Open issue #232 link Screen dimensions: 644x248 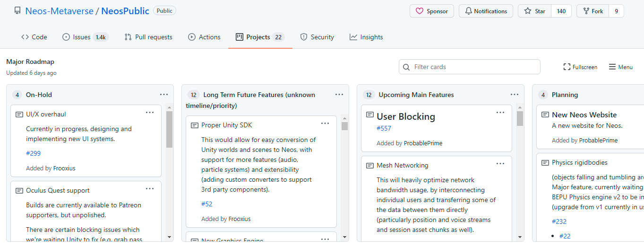point(559,221)
